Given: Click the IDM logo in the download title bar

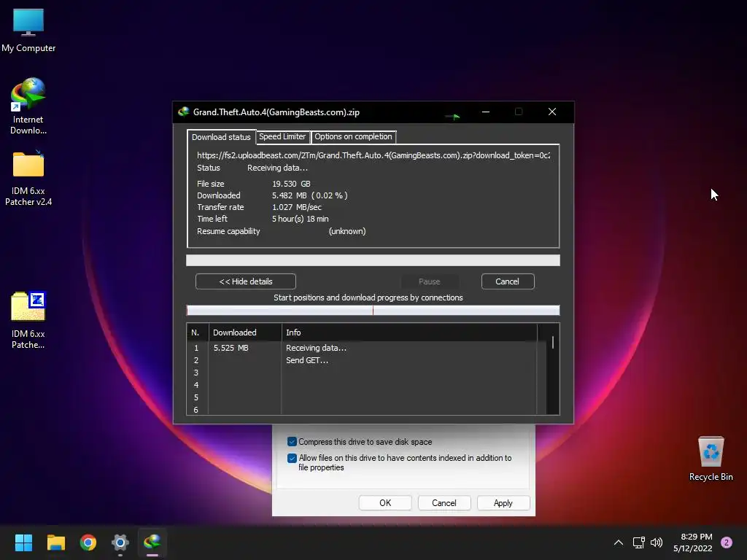Looking at the screenshot, I should [x=183, y=112].
